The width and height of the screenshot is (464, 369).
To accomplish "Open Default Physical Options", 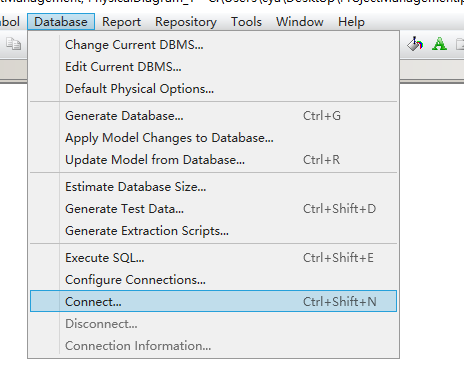I will (x=213, y=89).
